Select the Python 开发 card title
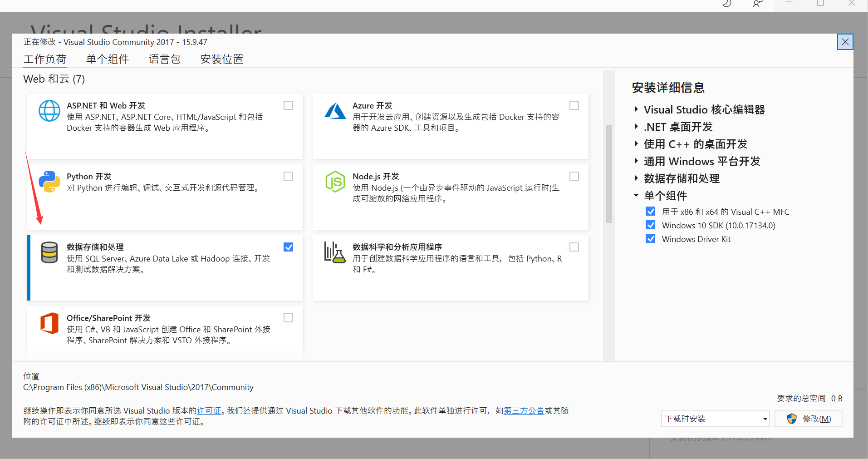 click(89, 177)
